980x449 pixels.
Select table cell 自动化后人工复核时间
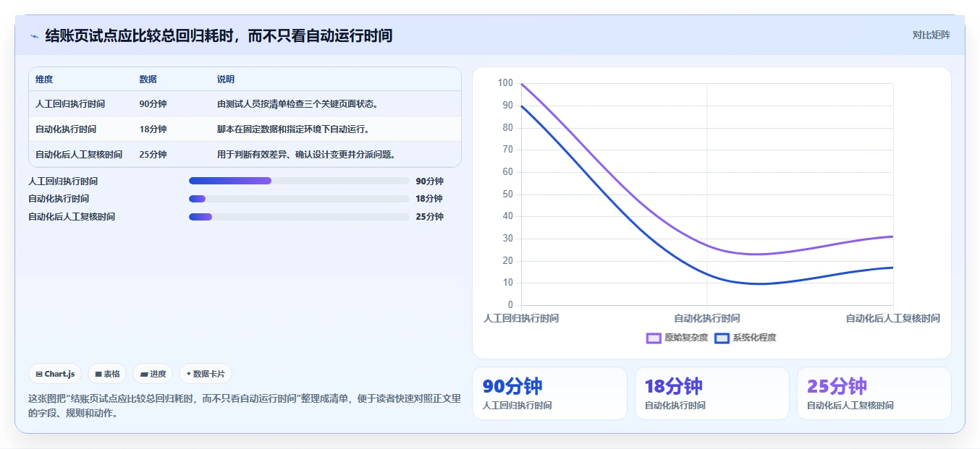tap(79, 155)
